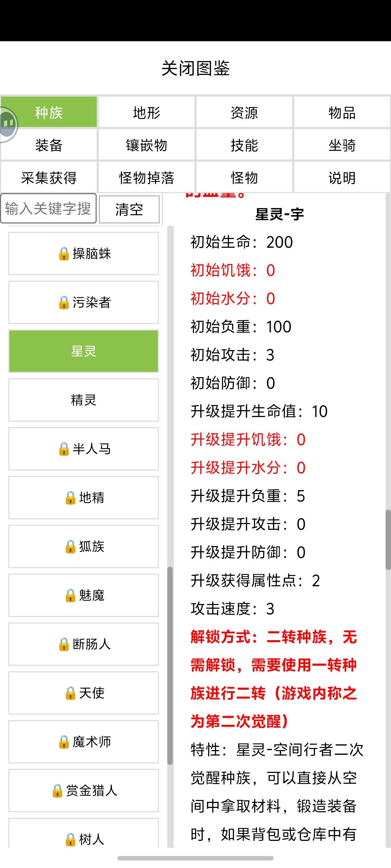Open the 怪物掉落 tab
Screen dimensions: 391x868
(147, 178)
